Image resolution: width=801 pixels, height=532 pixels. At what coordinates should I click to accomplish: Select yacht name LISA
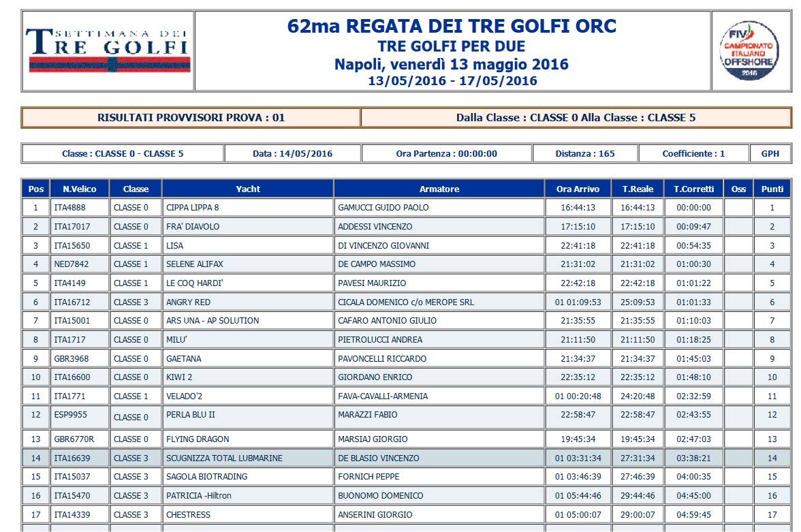174,245
